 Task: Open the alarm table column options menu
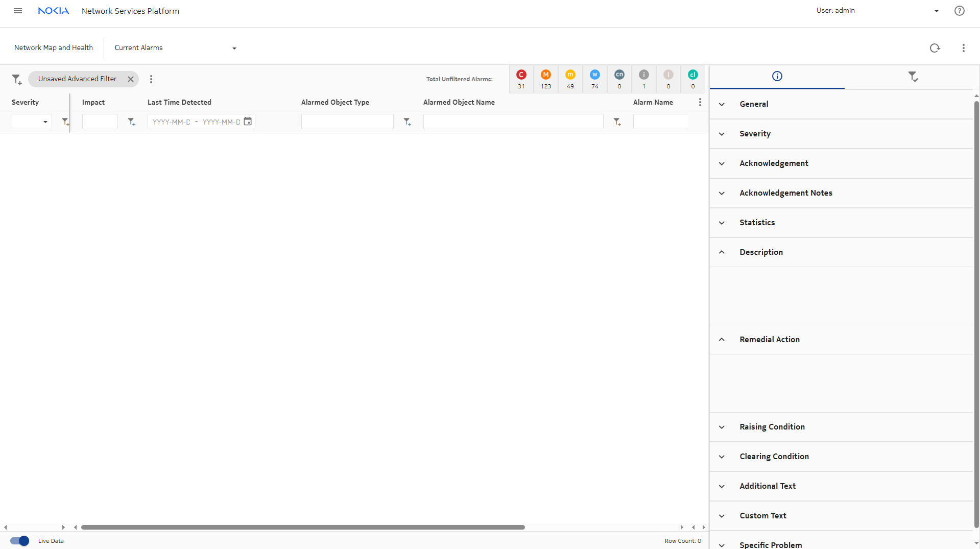coord(700,102)
